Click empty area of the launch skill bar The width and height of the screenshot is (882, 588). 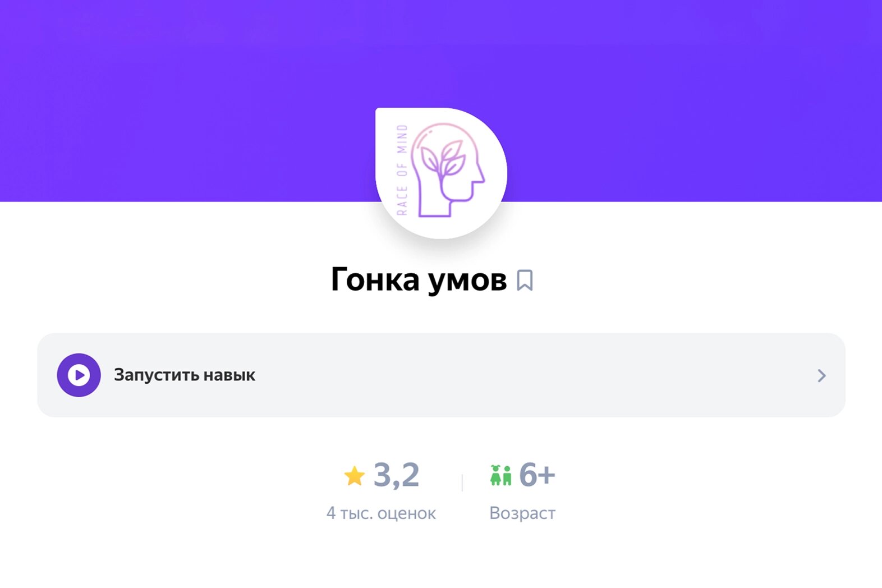coord(533,375)
